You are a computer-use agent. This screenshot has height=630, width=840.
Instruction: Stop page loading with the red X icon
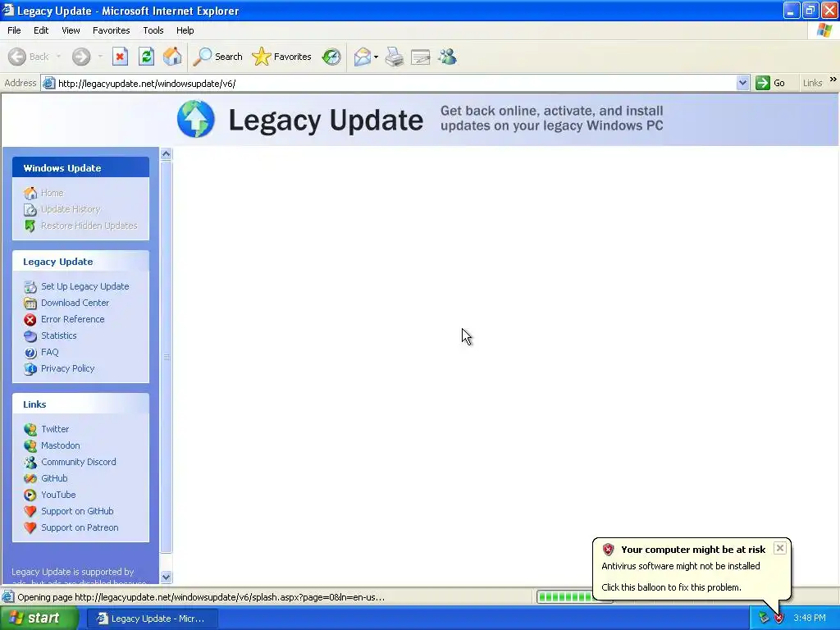click(120, 57)
